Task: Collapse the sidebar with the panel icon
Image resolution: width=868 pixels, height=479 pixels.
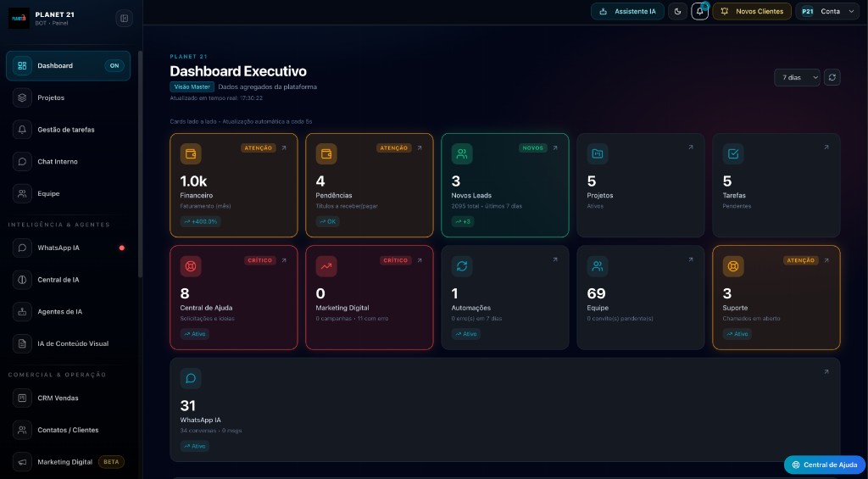Action: point(124,18)
